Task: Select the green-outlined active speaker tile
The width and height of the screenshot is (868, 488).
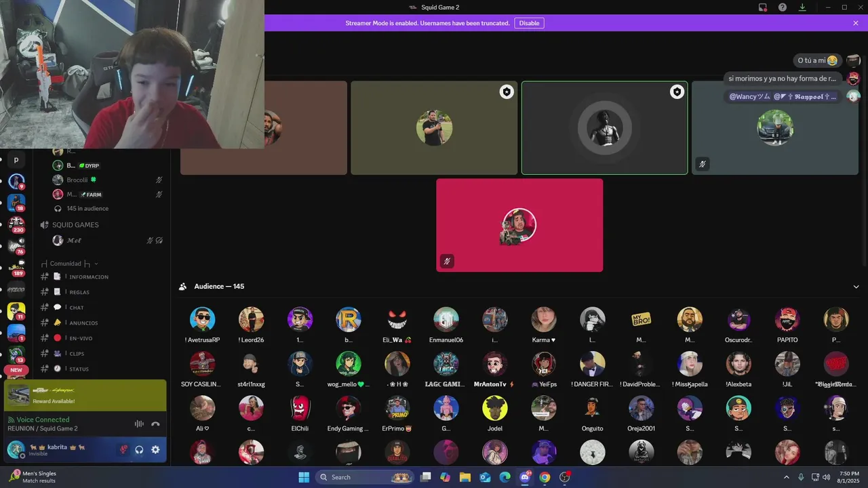Action: pos(604,128)
